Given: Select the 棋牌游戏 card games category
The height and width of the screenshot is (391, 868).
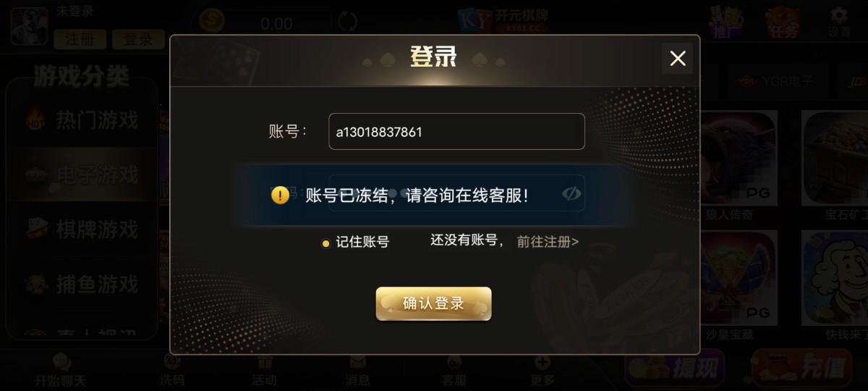Looking at the screenshot, I should click(x=82, y=230).
